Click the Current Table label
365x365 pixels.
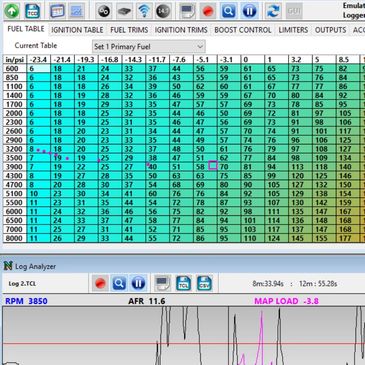[x=36, y=46]
